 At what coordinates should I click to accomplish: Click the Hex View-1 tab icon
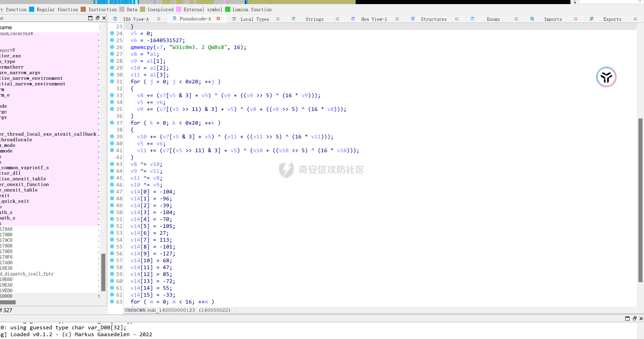click(353, 19)
